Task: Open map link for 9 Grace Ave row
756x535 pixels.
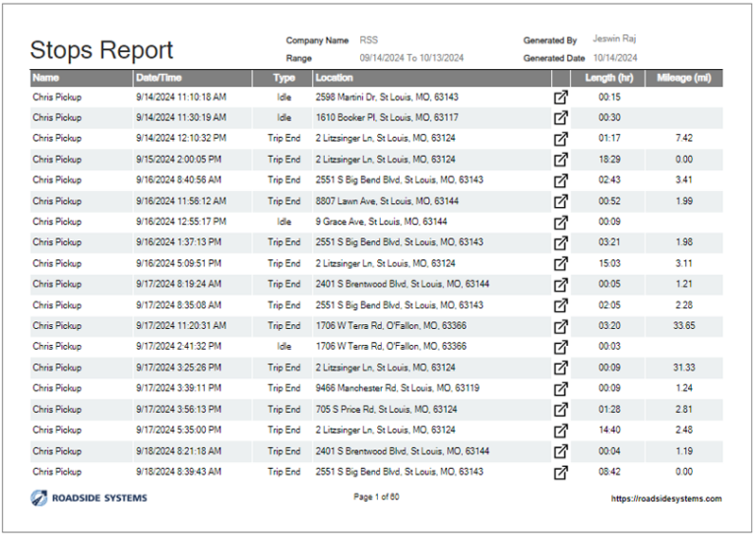Action: pyautogui.click(x=560, y=222)
